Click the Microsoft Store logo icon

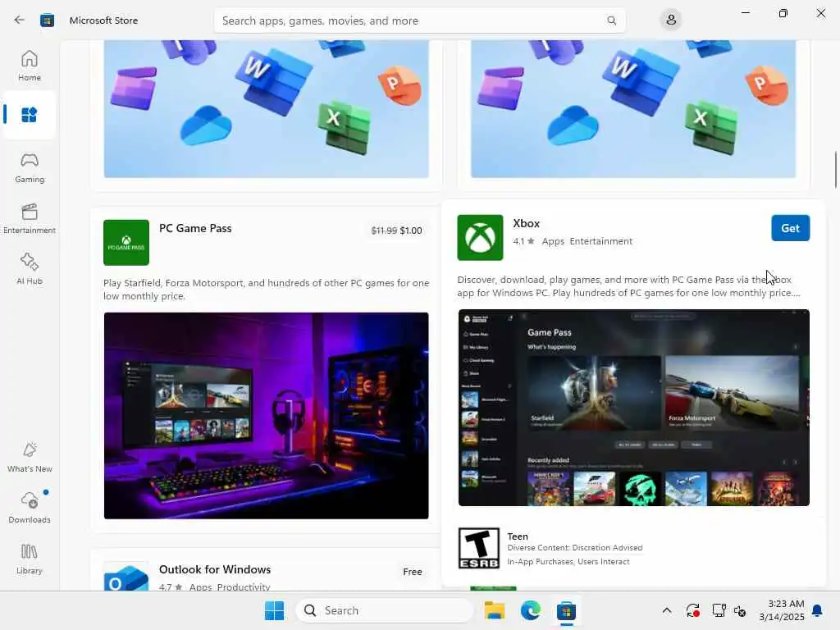[x=47, y=21]
